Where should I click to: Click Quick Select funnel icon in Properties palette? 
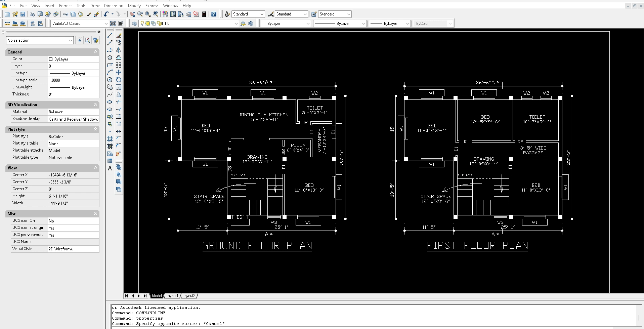click(96, 40)
